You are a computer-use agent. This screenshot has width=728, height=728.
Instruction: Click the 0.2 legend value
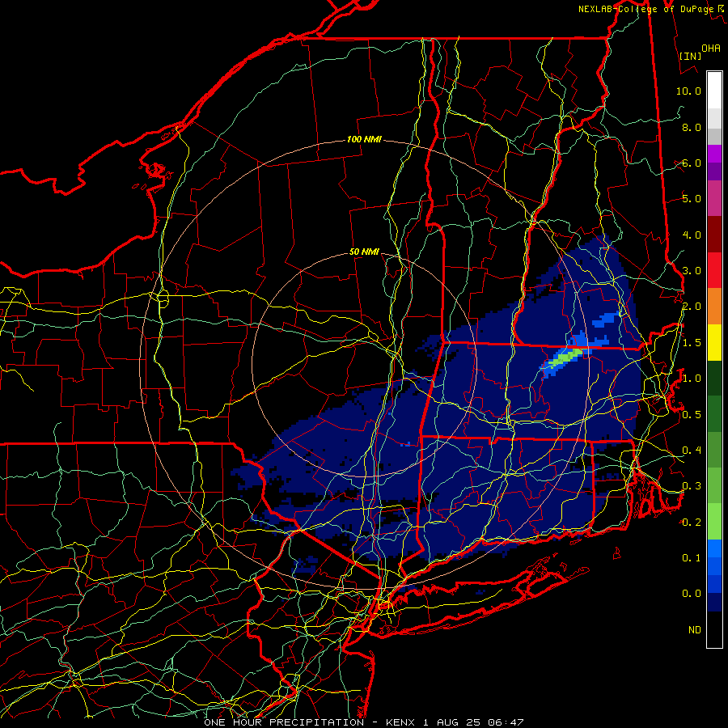(x=692, y=523)
